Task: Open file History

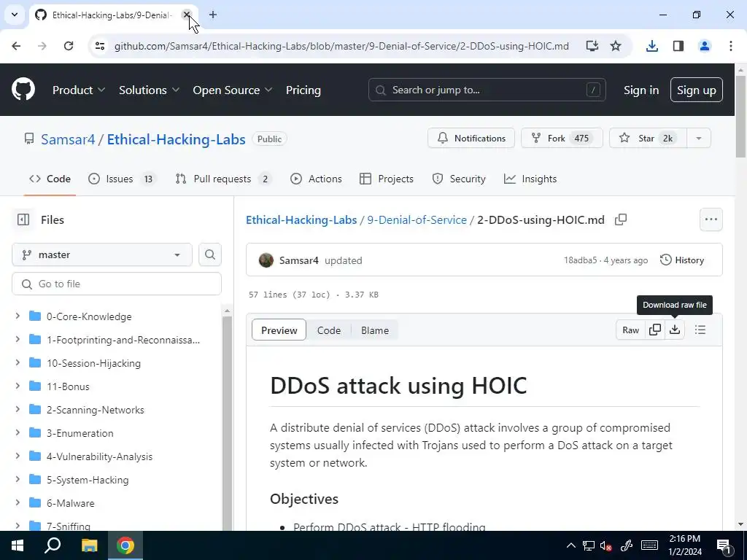Action: click(x=682, y=260)
